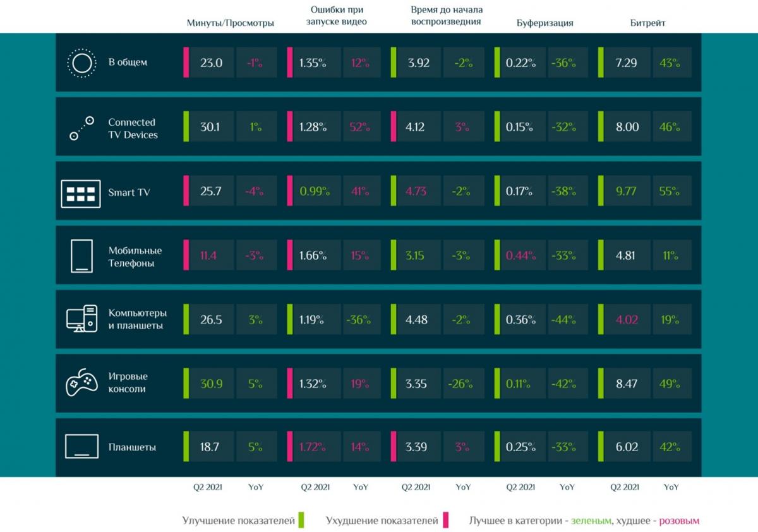Click the 1.72% startup errors value for tablets

pos(314,447)
